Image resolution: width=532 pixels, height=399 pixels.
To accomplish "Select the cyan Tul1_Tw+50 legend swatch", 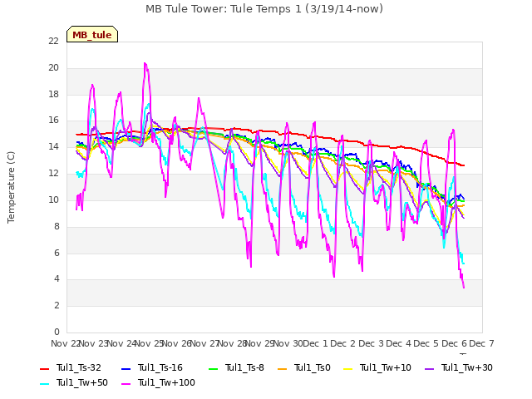I will (x=44, y=384).
